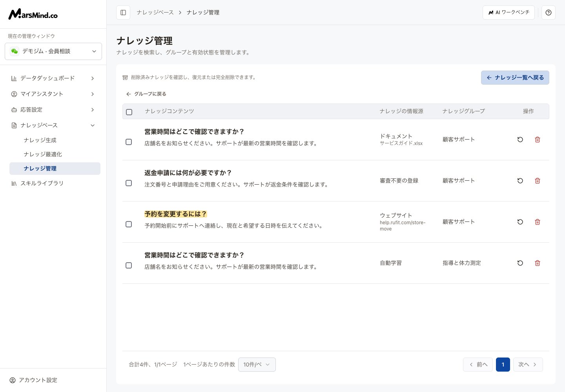
Task: Open the help question-mark icon
Action: [549, 13]
